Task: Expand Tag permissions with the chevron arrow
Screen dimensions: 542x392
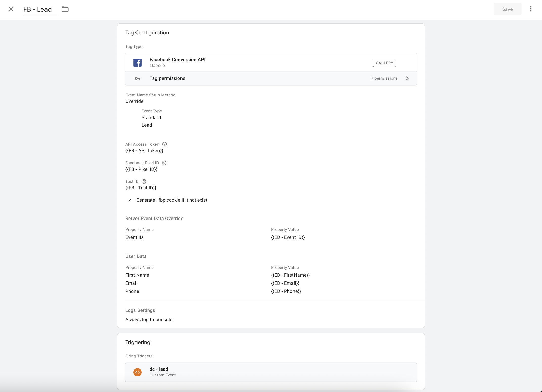Action: pos(407,78)
